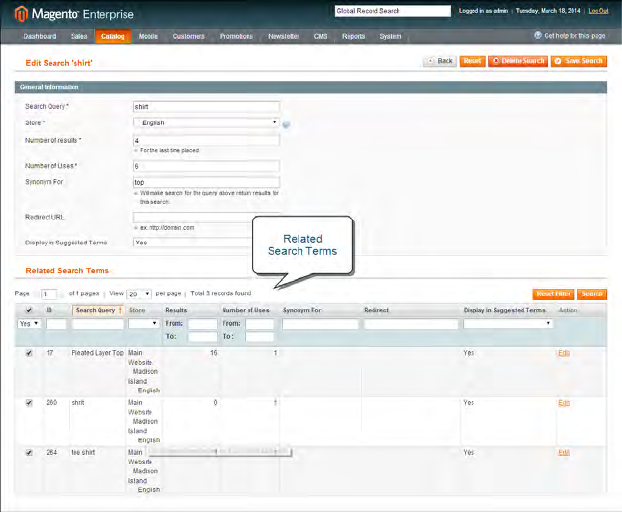Open the Display in Suggested Terms dropdown
The width and height of the screenshot is (622, 512).
click(193, 242)
